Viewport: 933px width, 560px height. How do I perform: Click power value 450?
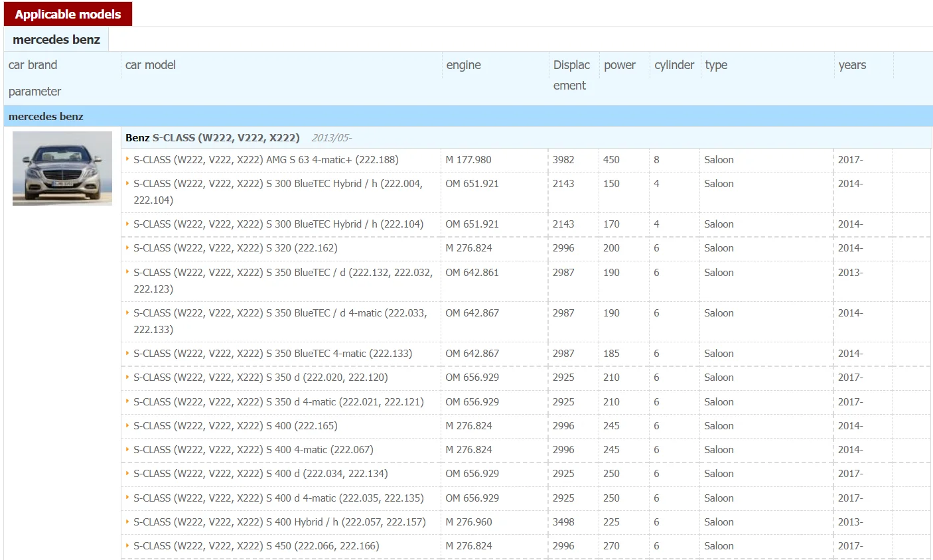(611, 160)
